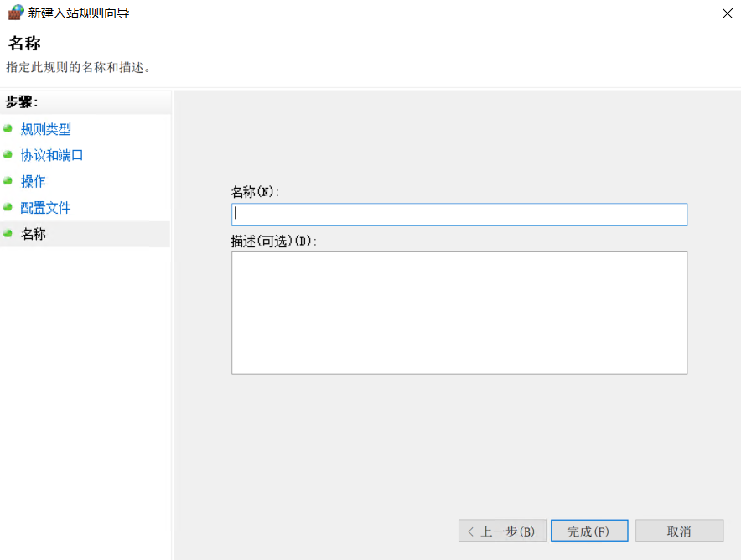
Task: Click the green bullet beside 操作
Action: [8, 180]
